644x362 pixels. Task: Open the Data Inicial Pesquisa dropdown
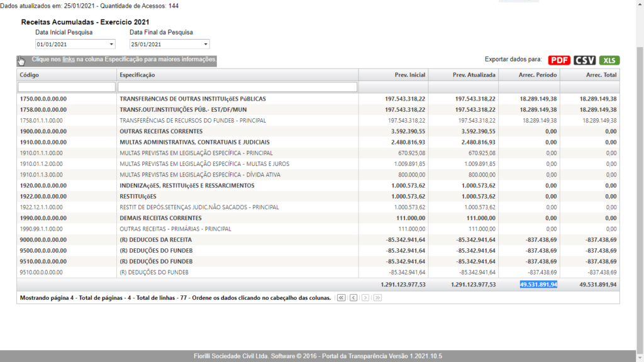point(75,45)
